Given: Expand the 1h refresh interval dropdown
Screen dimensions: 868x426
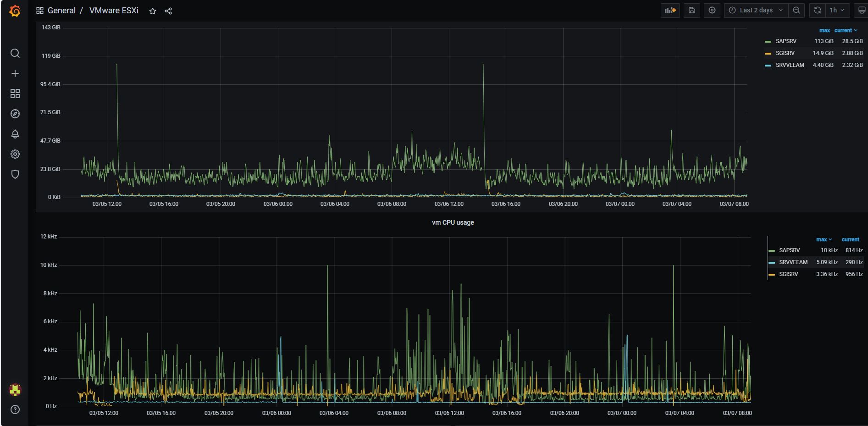Looking at the screenshot, I should [x=837, y=10].
